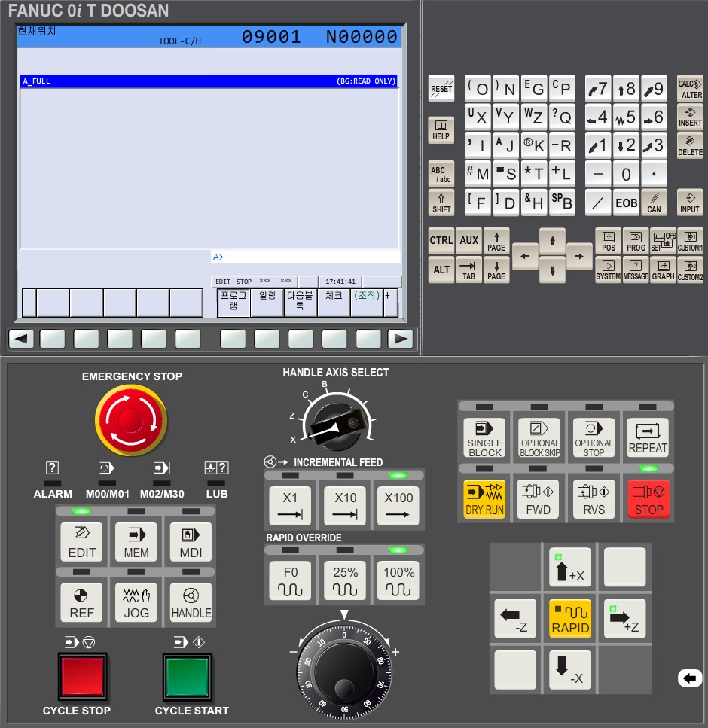Click the HANDLE AXIS SELECT knob
This screenshot has height=728, width=708.
(337, 425)
